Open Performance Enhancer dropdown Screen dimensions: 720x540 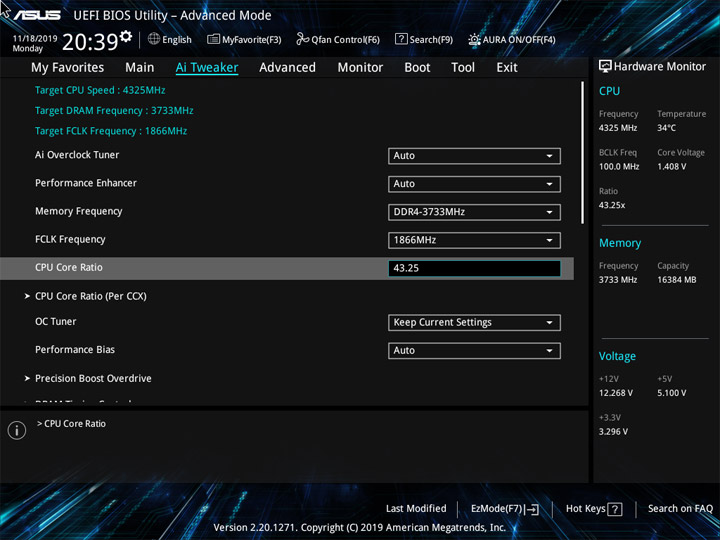click(x=474, y=184)
